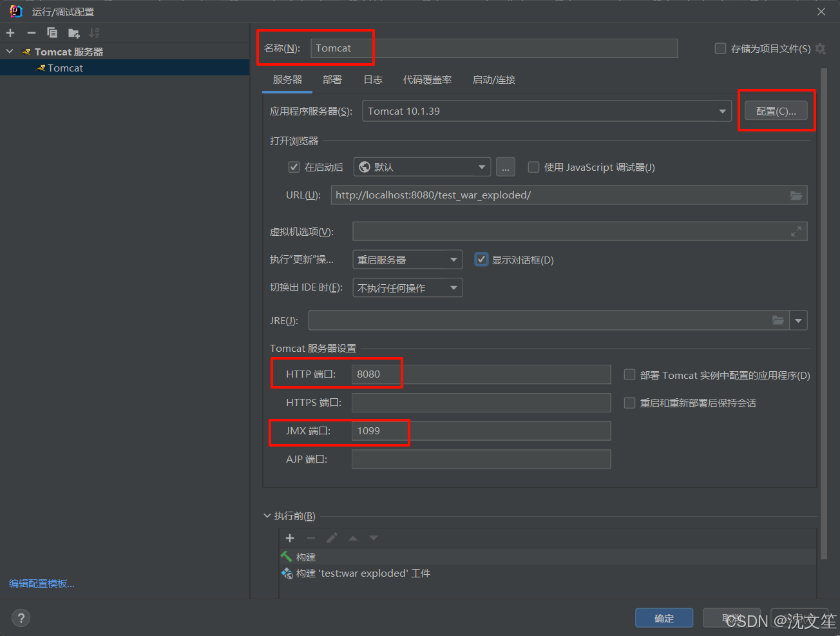
Task: Select the Tomcat configuration in the tree
Action: click(124, 68)
